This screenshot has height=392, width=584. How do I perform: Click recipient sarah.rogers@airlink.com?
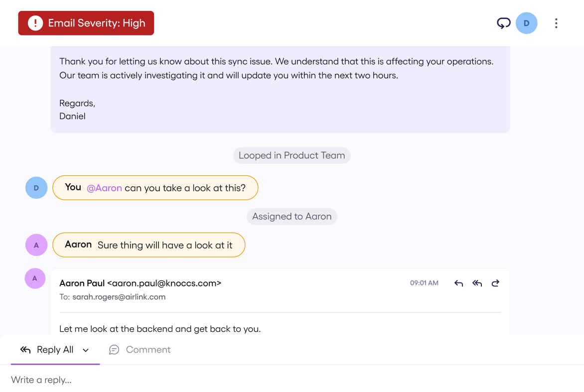coord(119,297)
